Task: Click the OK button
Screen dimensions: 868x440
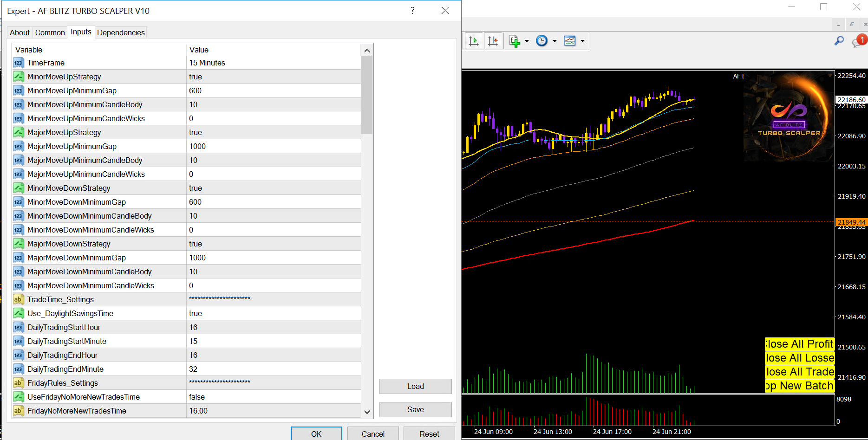Action: 316,434
